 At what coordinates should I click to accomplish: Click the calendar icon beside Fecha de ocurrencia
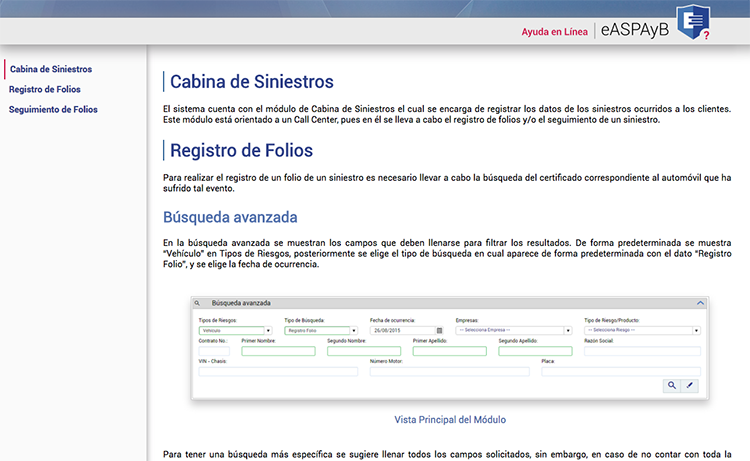[439, 330]
